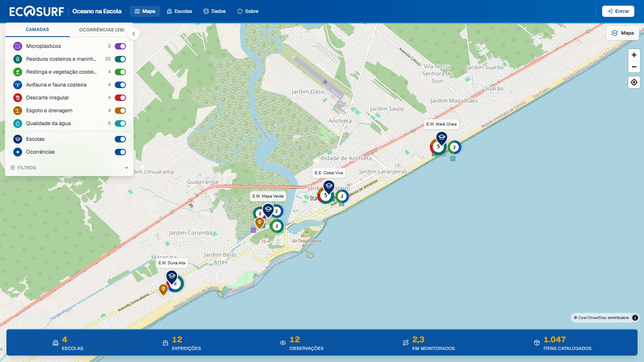Disable the Resíduos costeiros layer switch
This screenshot has width=644, height=362.
point(120,59)
